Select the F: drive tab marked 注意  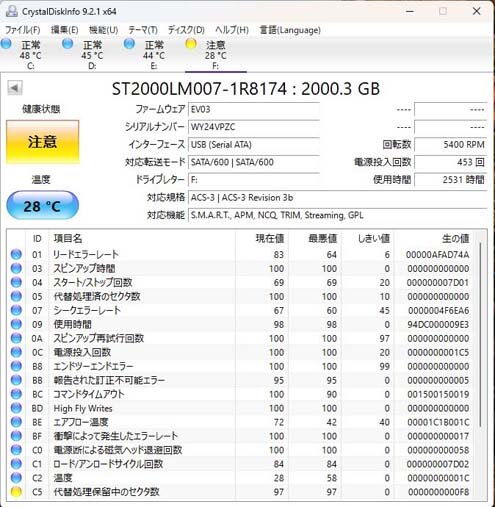[x=216, y=55]
